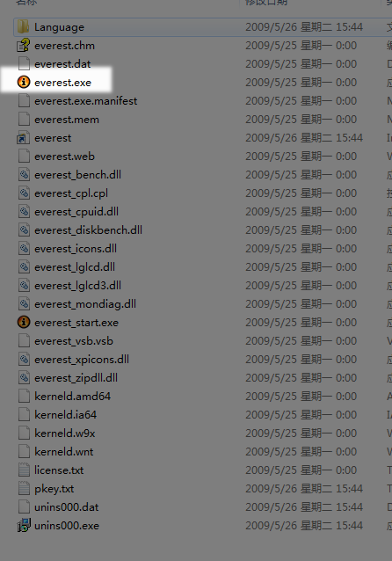Screen dimensions: 392x561
Task: Select the everest.exe application icon
Action: [x=24, y=83]
